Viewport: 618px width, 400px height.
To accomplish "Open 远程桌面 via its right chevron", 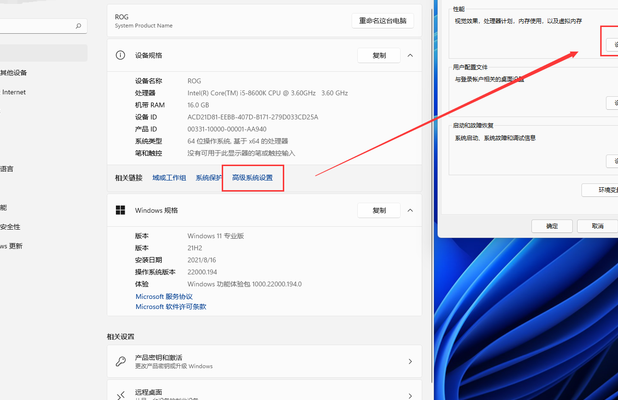I will point(410,395).
